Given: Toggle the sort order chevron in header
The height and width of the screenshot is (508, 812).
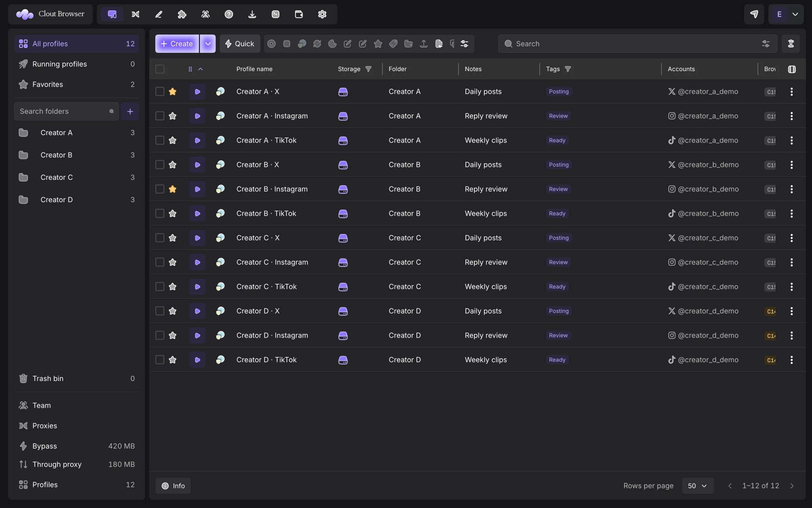Looking at the screenshot, I should (200, 69).
